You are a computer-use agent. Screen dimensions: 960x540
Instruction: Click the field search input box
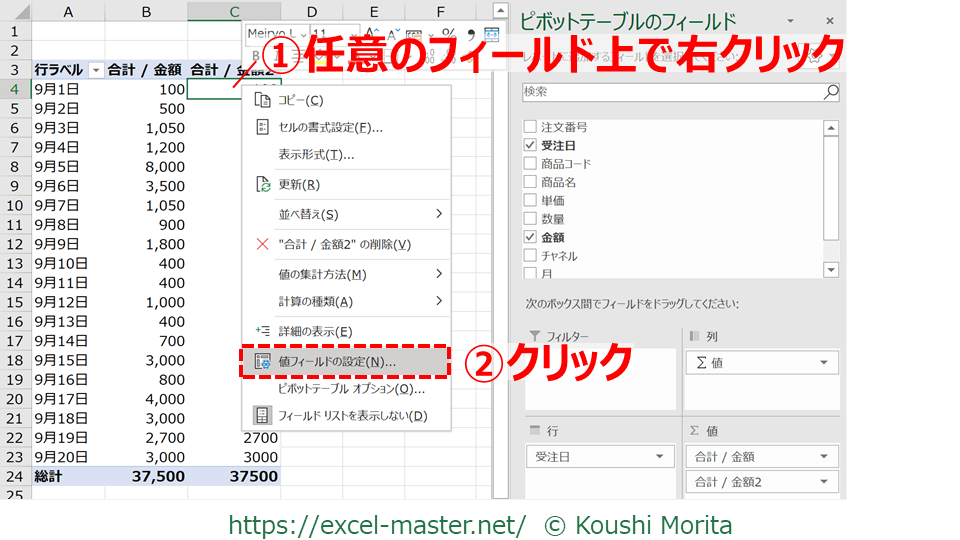click(x=672, y=91)
